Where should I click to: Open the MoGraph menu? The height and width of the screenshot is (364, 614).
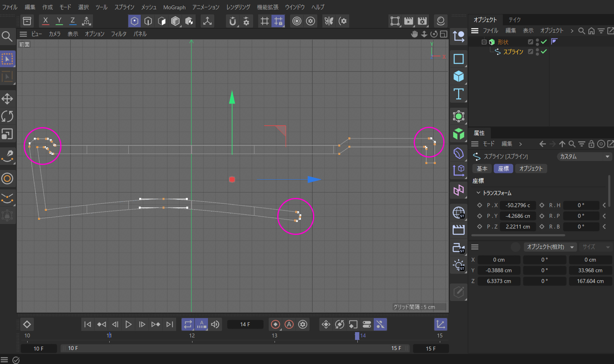[174, 7]
